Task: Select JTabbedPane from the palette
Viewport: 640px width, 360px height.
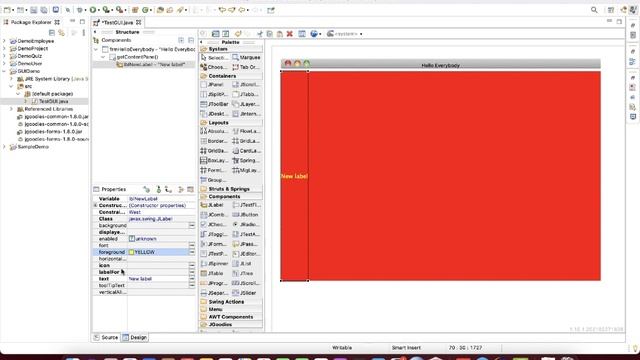Action: click(x=246, y=94)
